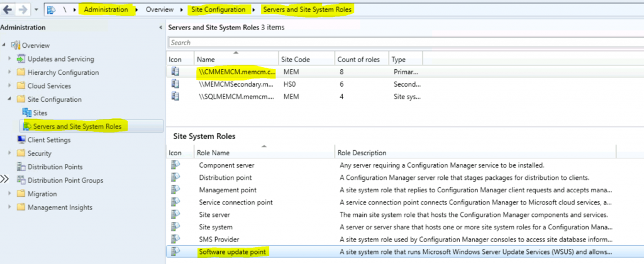Click the Distribution Point Groups icon
Image resolution: width=644 pixels, height=264 pixels.
[21, 180]
